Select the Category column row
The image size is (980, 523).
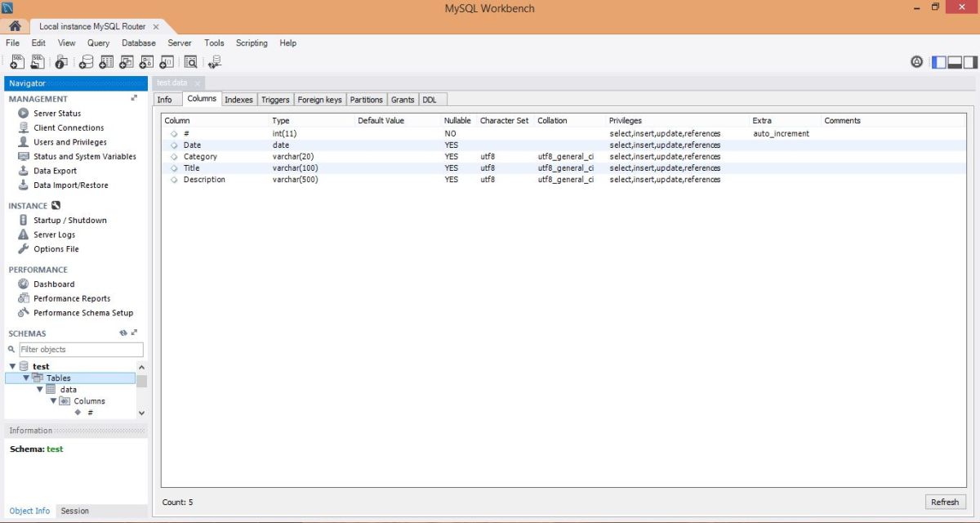coord(563,157)
